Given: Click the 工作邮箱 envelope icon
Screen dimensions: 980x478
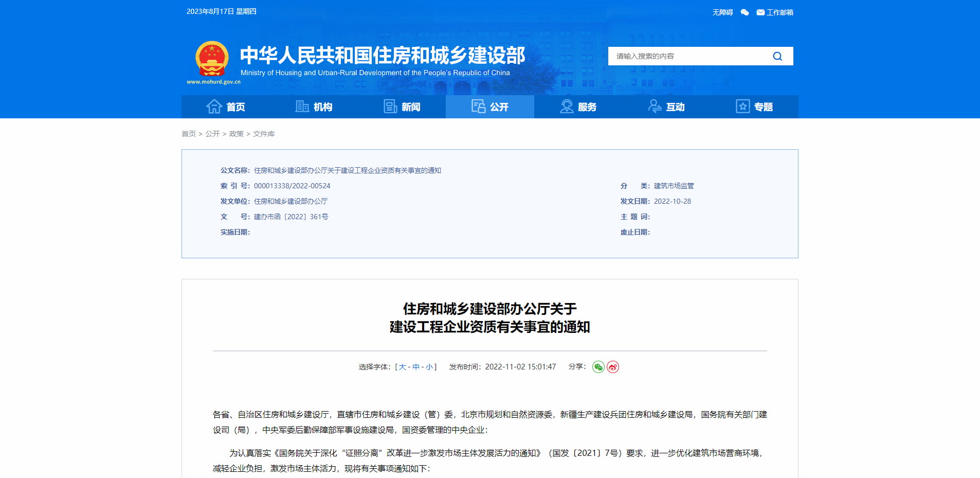Looking at the screenshot, I should click(760, 12).
